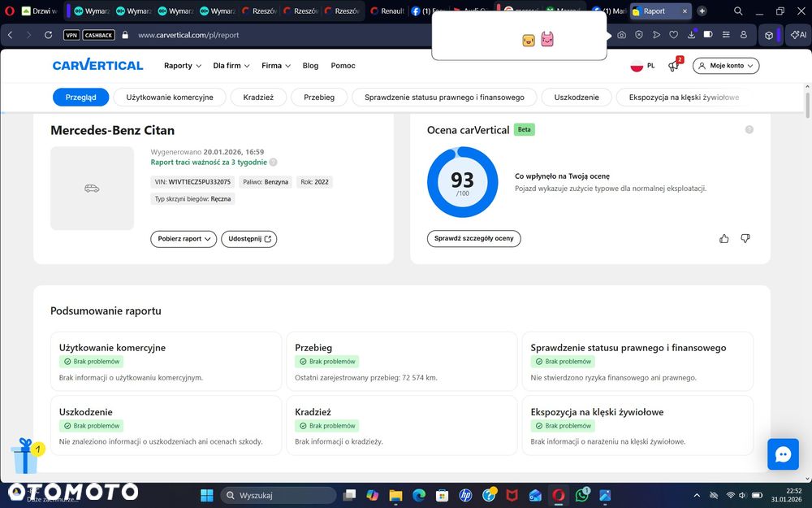812x508 pixels.
Task: Open the Easy Setup sliders icon
Action: pos(726,35)
